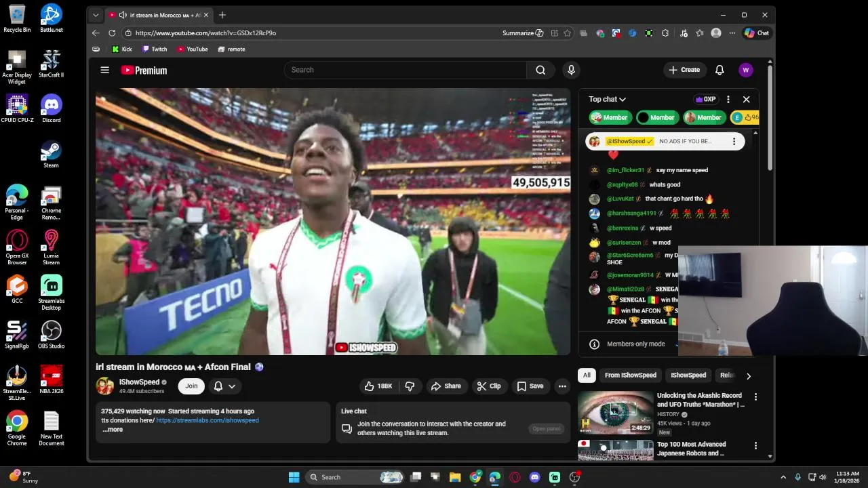Select the All filter chip

(x=587, y=375)
